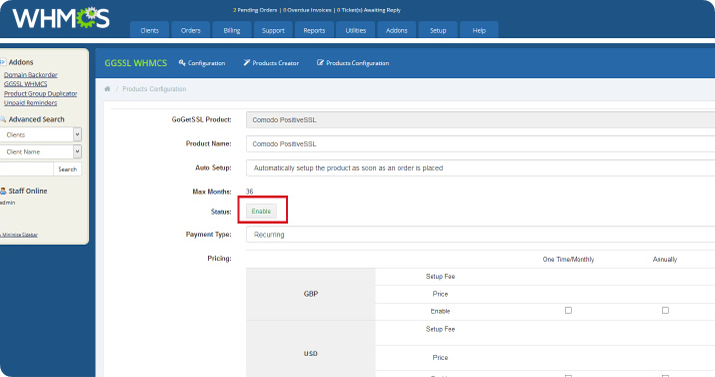Click the GBP currency cell

click(x=311, y=294)
